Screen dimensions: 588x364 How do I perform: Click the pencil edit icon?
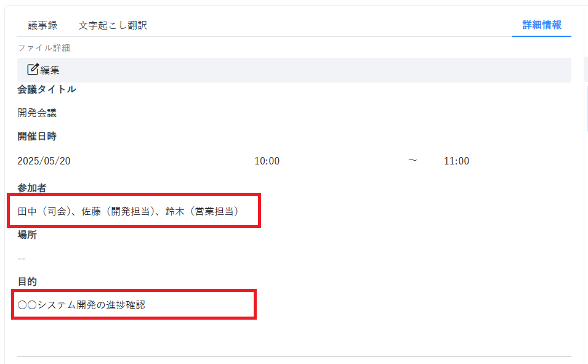click(x=33, y=70)
